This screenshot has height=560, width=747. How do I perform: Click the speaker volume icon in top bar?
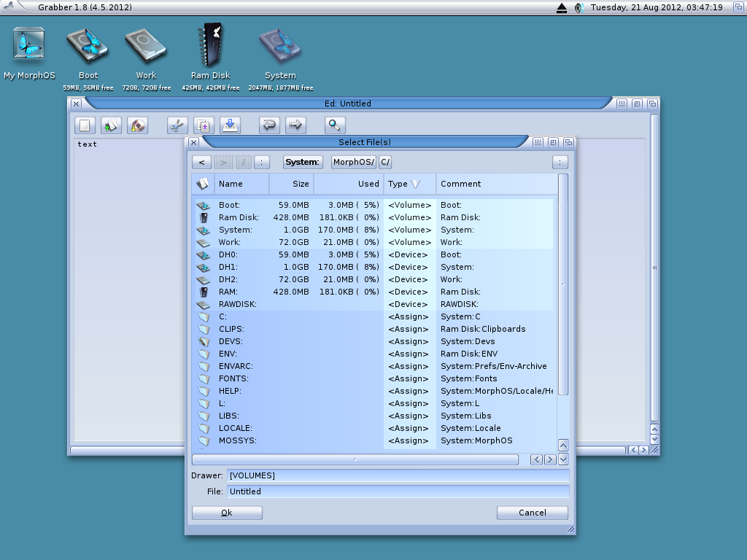click(578, 7)
